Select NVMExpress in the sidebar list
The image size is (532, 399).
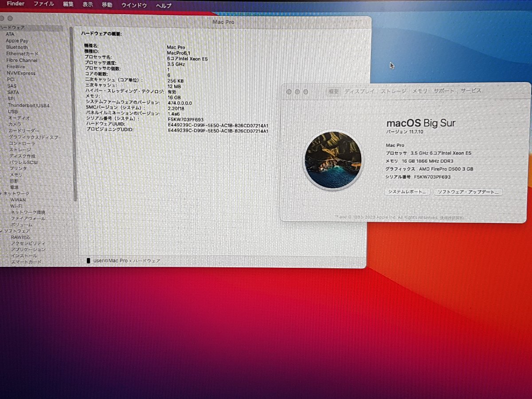(x=21, y=73)
